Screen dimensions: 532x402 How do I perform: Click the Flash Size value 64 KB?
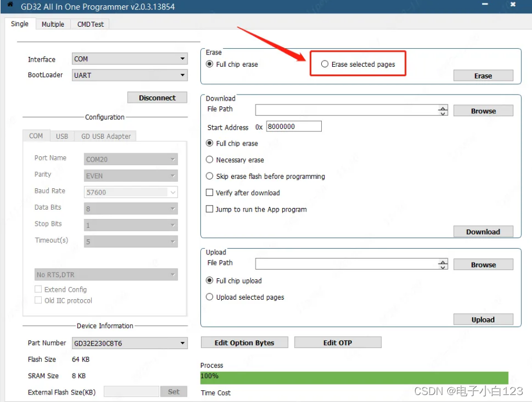tap(80, 359)
